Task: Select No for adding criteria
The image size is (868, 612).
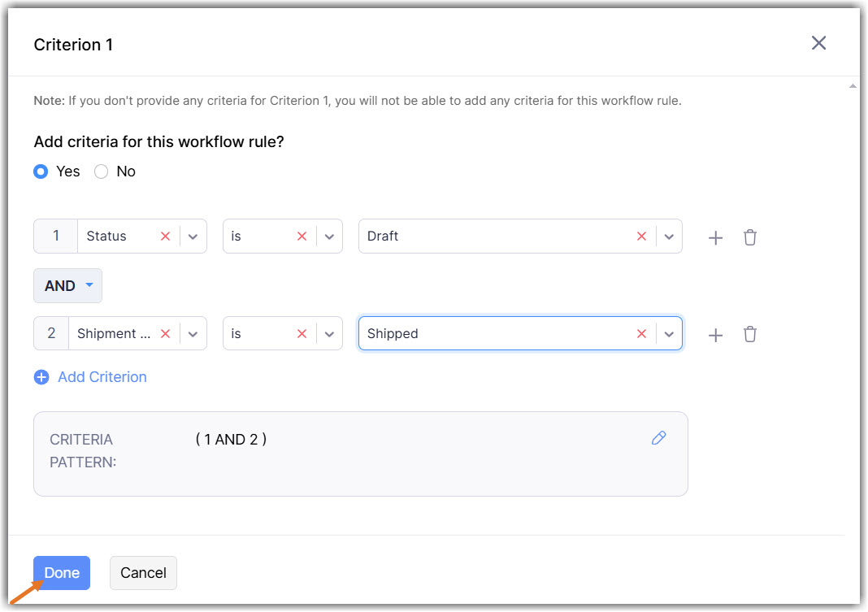Action: pyautogui.click(x=102, y=171)
